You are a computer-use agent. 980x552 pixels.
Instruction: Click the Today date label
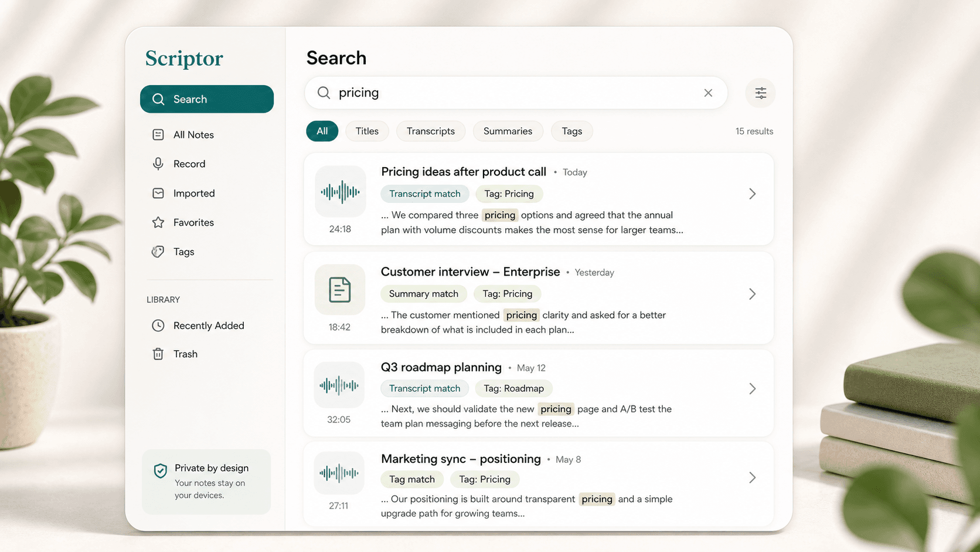tap(575, 172)
